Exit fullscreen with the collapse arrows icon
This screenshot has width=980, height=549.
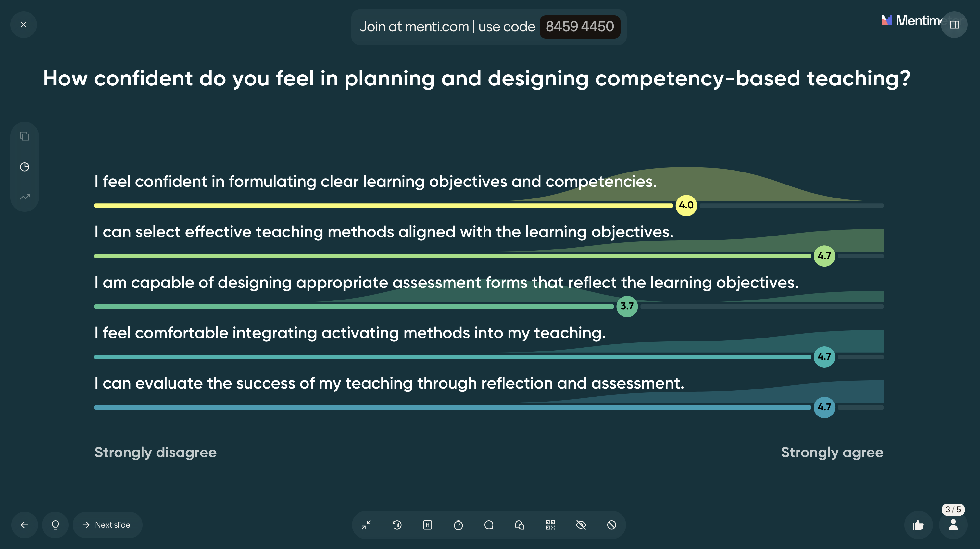point(366,525)
